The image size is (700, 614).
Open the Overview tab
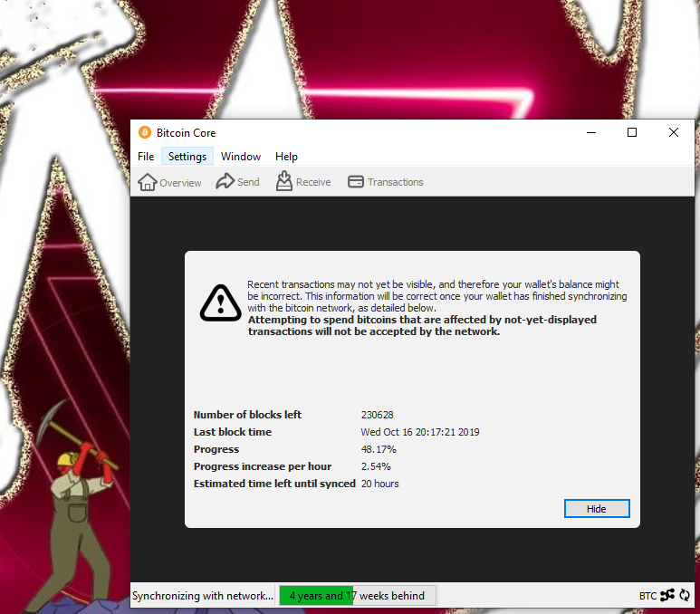169,182
